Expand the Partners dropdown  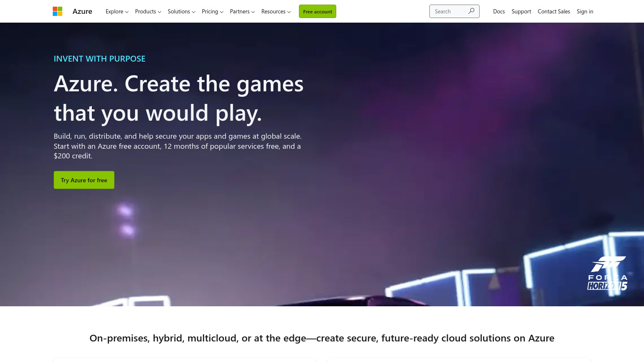click(242, 12)
